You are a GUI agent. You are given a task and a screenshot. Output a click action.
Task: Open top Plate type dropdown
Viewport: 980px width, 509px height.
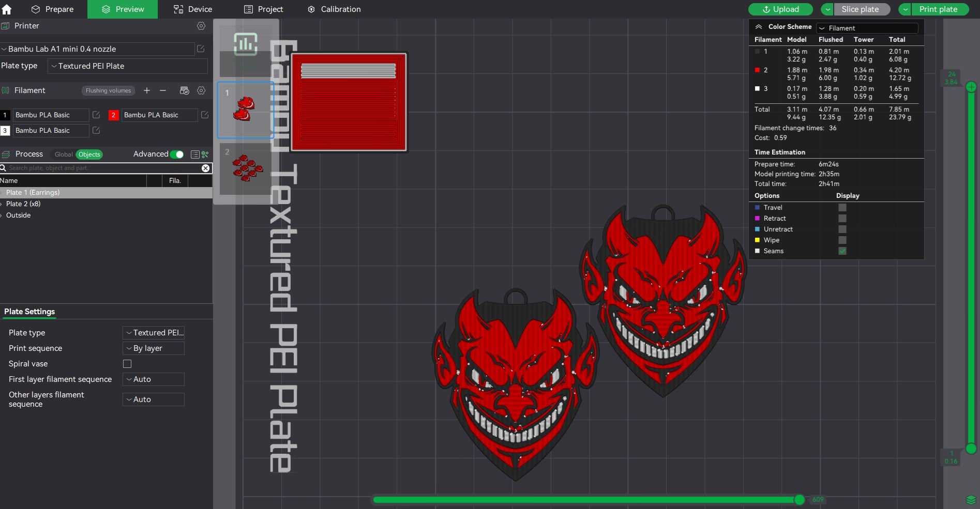click(128, 66)
